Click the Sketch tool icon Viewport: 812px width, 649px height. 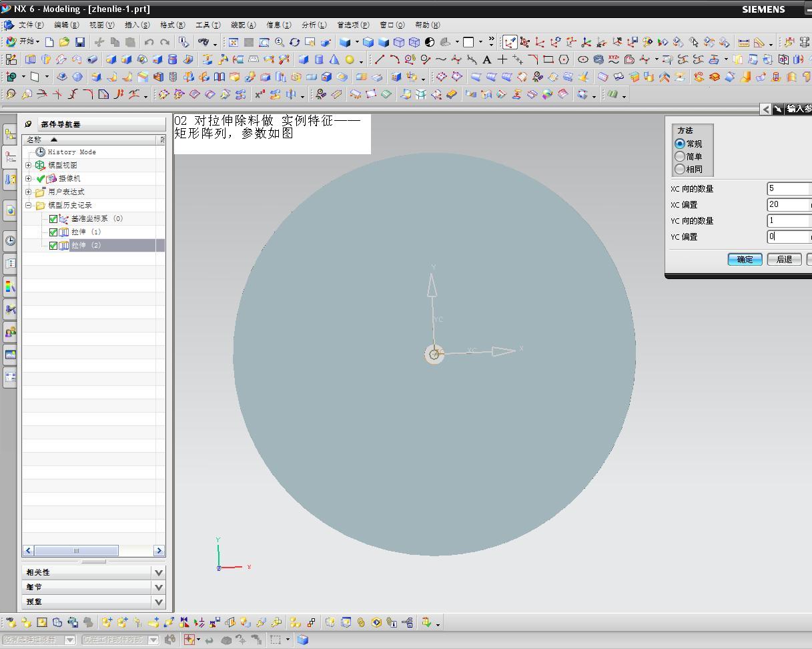tap(11, 59)
